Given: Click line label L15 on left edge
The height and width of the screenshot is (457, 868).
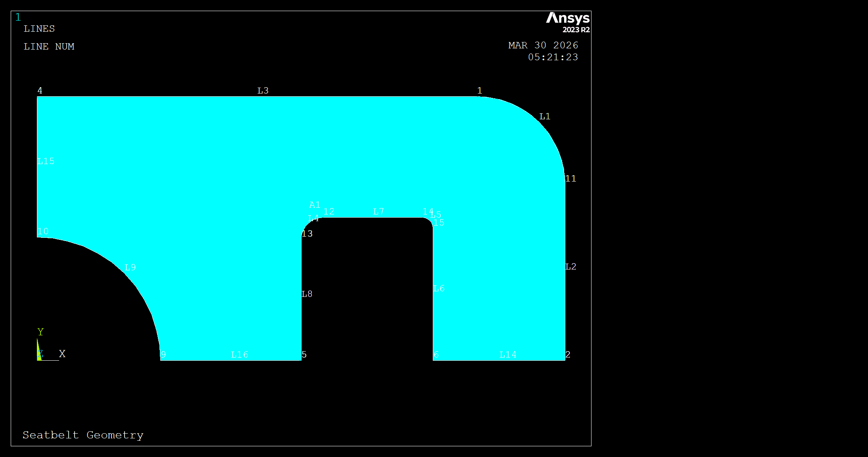Looking at the screenshot, I should pyautogui.click(x=46, y=161).
